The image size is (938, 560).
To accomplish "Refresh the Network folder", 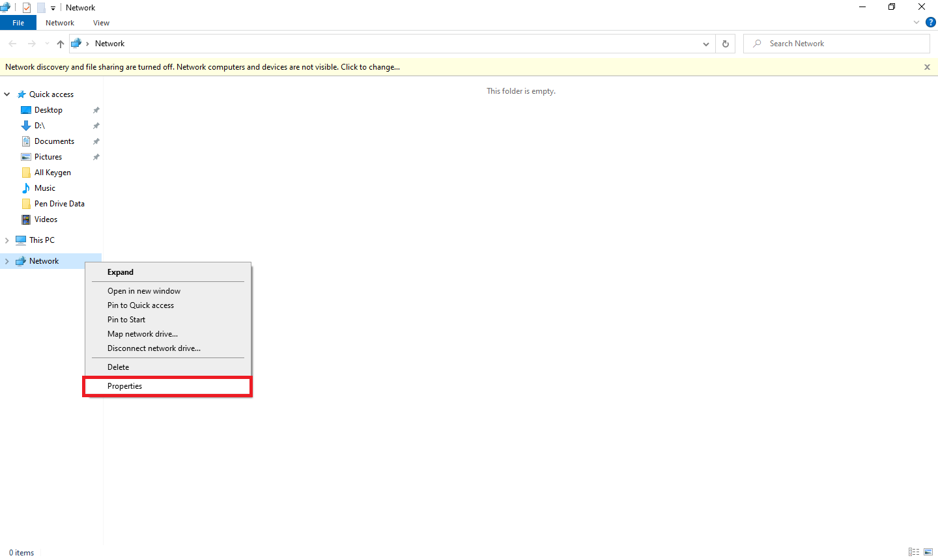I will pyautogui.click(x=725, y=44).
